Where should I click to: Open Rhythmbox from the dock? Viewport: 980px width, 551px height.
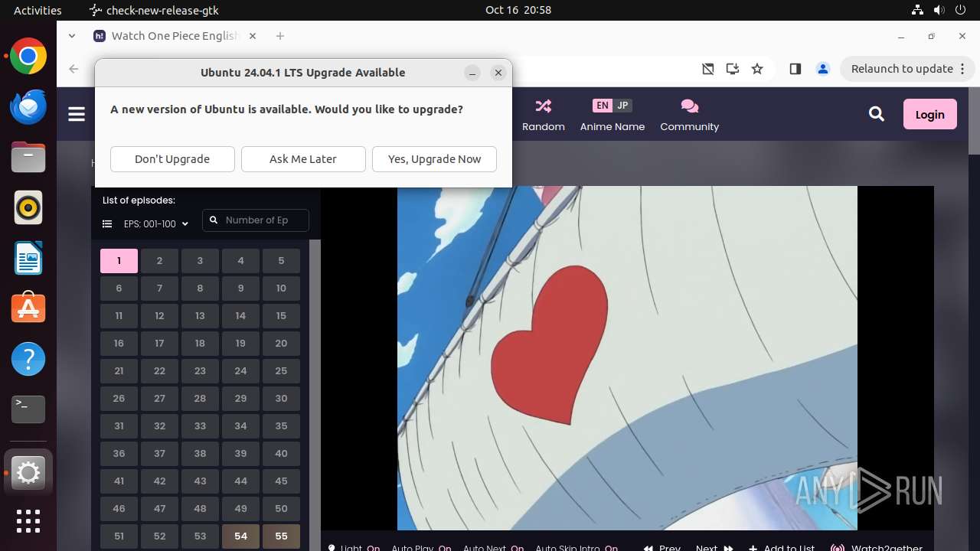(28, 207)
